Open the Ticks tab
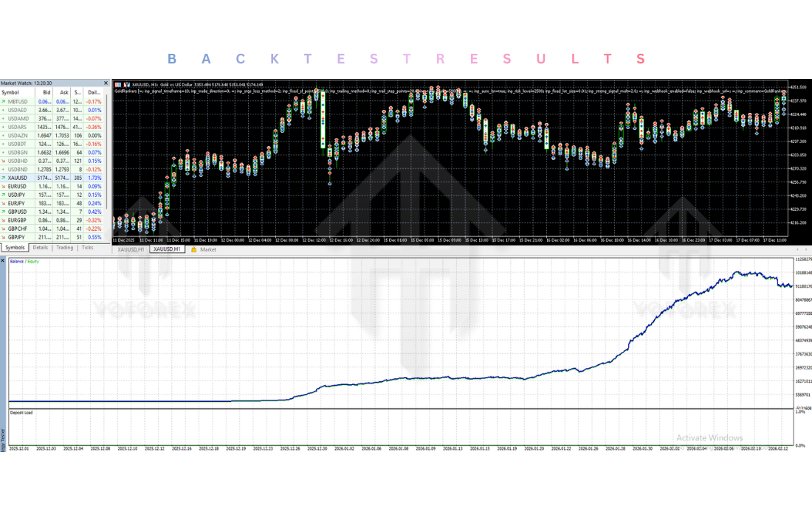Screen dimensions: 812x531 click(88, 248)
